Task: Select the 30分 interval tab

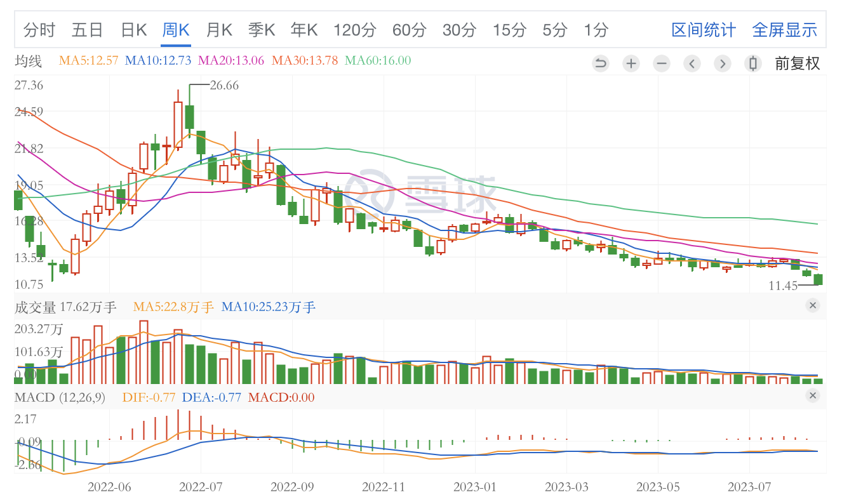Action: click(x=459, y=30)
